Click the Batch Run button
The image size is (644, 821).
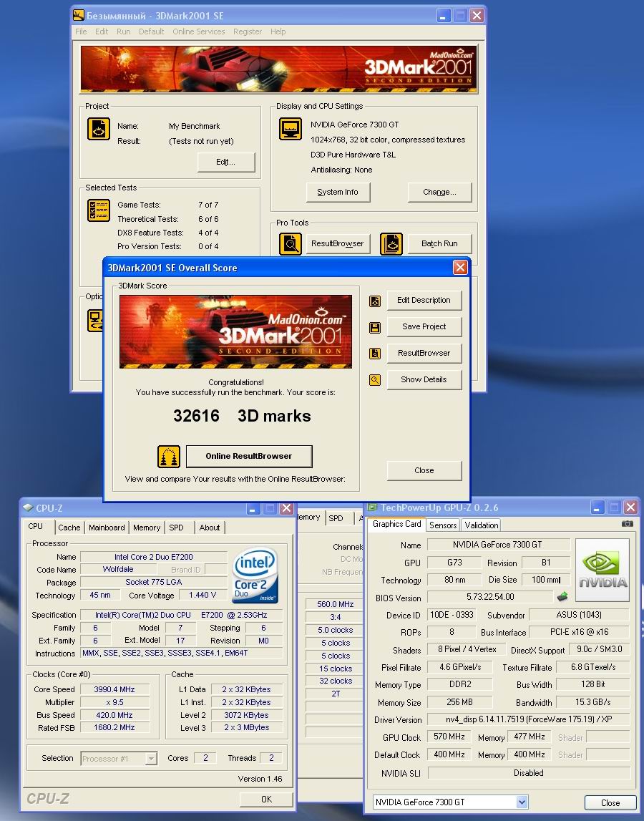click(440, 244)
